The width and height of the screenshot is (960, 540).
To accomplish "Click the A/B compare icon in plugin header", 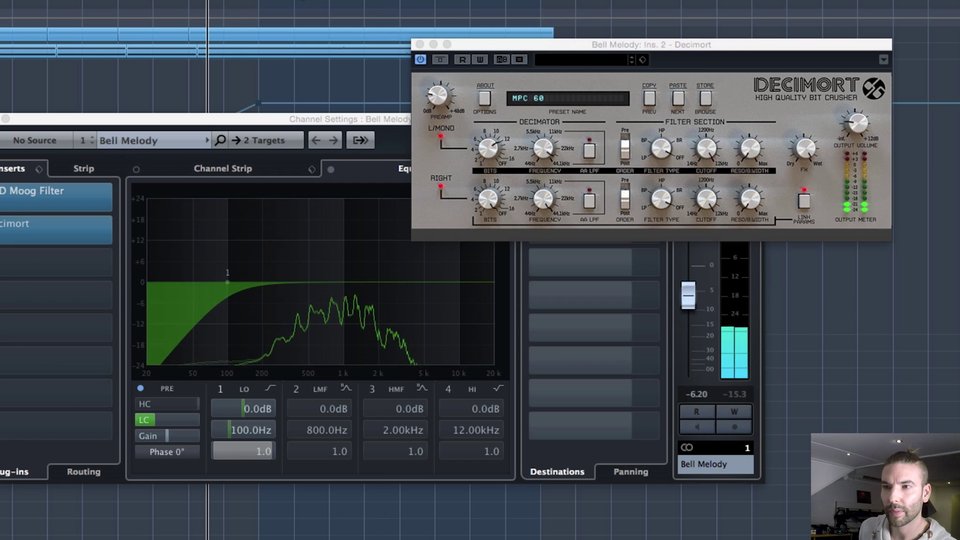I will pyautogui.click(x=501, y=59).
